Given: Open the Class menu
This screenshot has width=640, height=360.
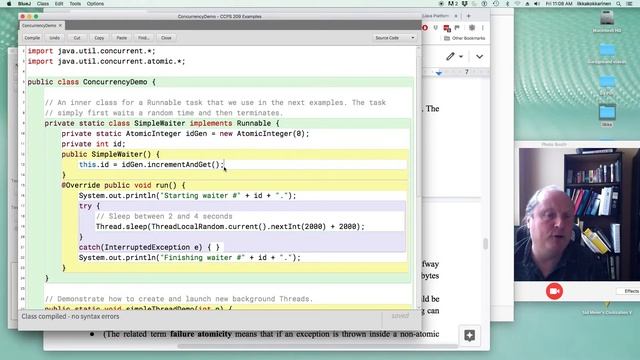Looking at the screenshot, I should tap(42, 4).
